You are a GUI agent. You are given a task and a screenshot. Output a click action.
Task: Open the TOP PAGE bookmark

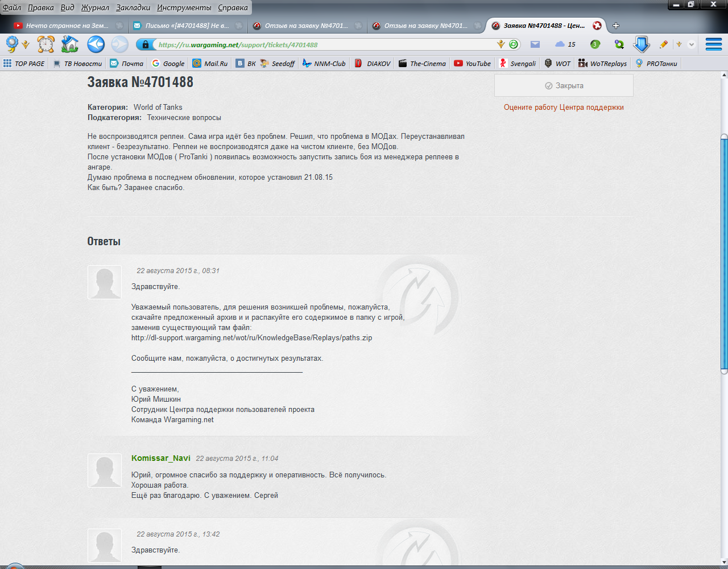tap(24, 64)
